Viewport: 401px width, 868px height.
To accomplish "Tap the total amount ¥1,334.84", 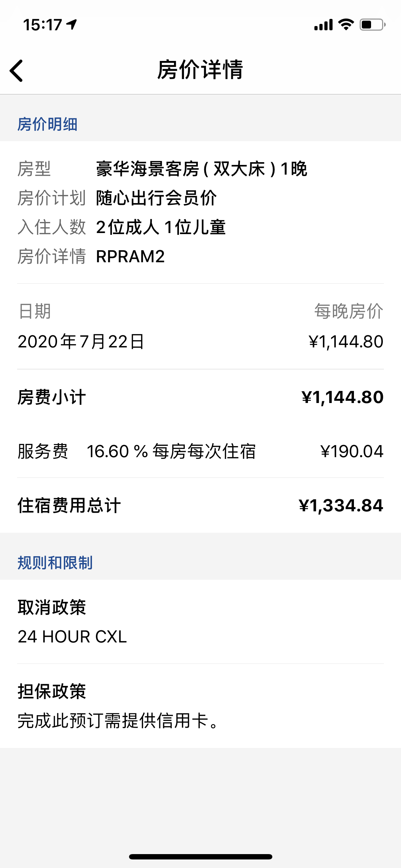I will coord(341,506).
